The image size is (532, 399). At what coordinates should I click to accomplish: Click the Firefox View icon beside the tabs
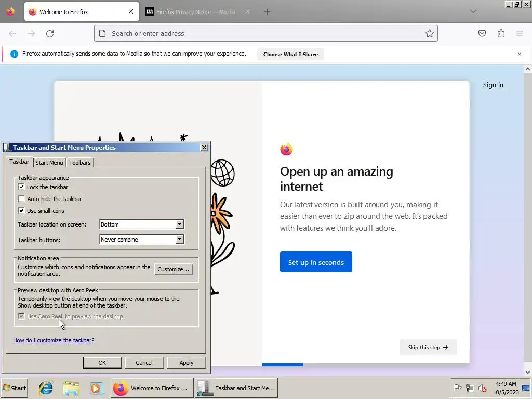(x=10, y=11)
